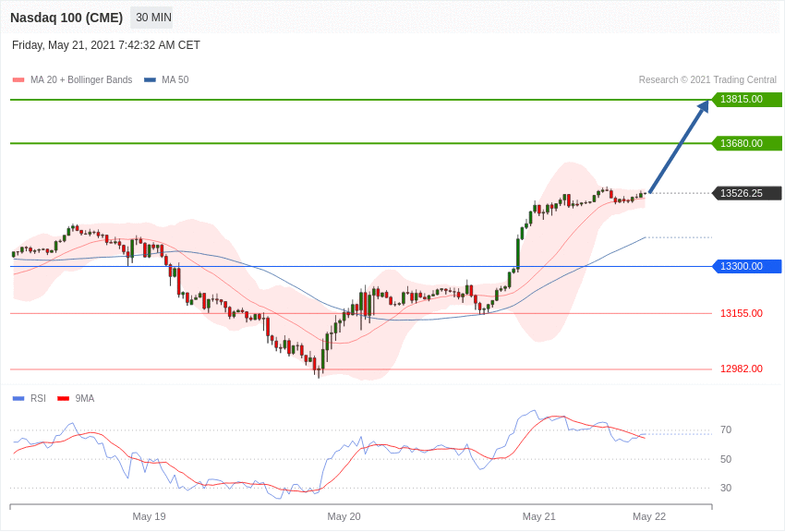
Task: Click the MA 20 + Bollinger Bands swatch
Action: pos(18,79)
